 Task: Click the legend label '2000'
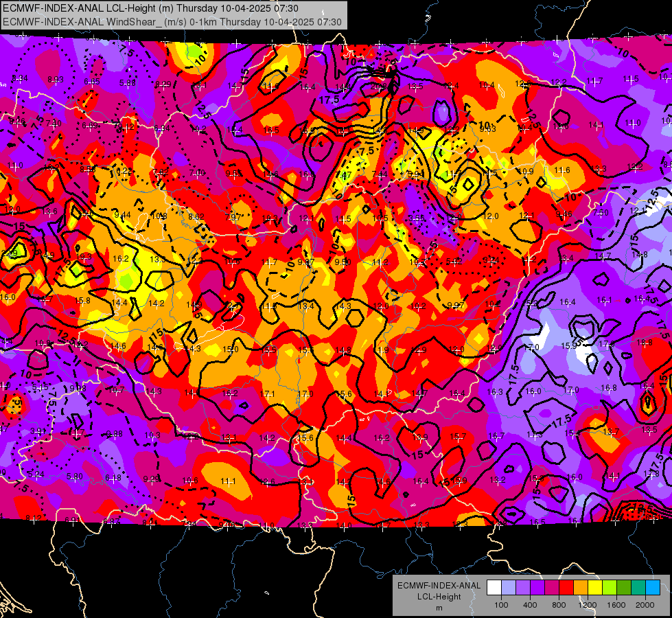coord(645,605)
